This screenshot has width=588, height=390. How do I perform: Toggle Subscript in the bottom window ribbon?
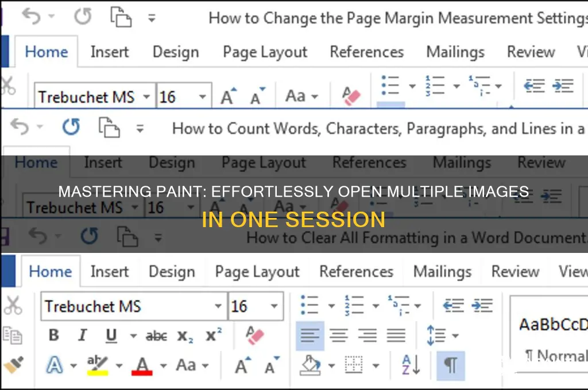185,336
